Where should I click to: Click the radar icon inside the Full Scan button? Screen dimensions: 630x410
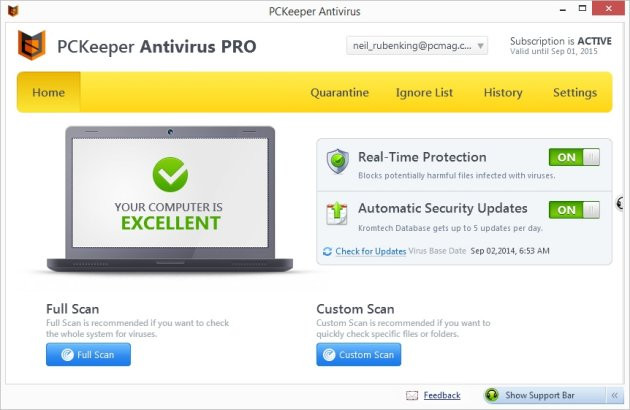(68, 355)
